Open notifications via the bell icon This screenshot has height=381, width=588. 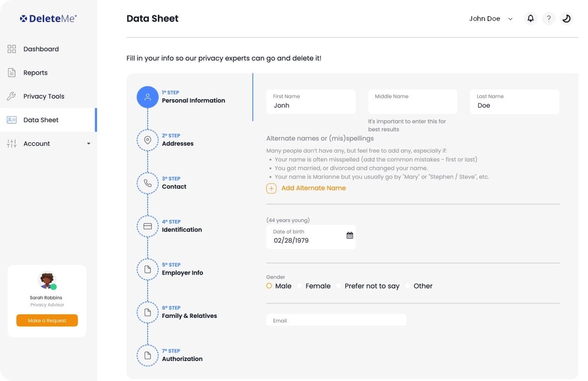(530, 18)
